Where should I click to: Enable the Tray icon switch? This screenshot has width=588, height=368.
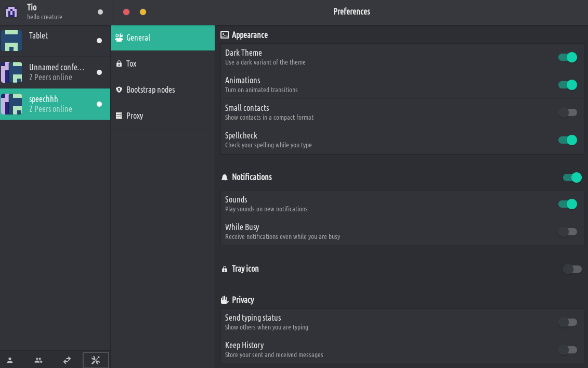click(572, 269)
